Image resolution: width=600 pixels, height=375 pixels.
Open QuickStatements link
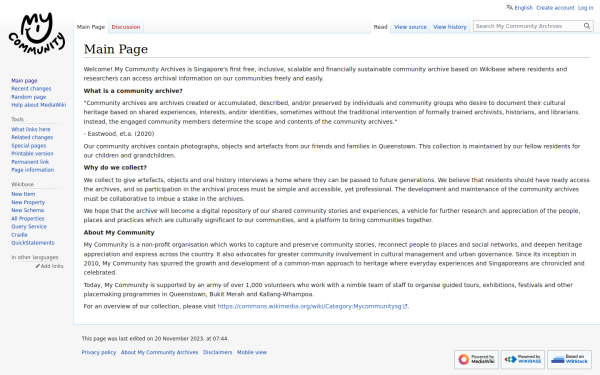click(x=33, y=243)
